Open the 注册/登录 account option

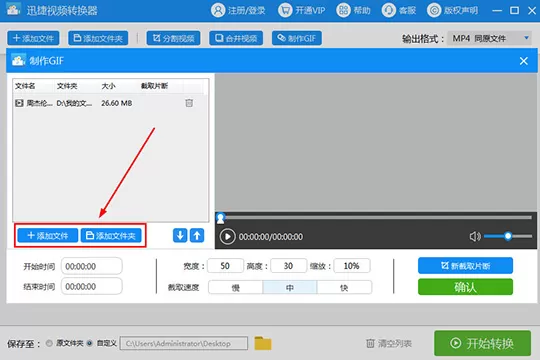pyautogui.click(x=238, y=10)
